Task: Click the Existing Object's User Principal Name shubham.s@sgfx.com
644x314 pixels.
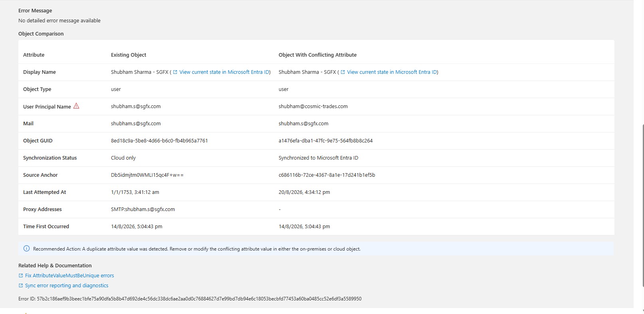Action: (136, 107)
